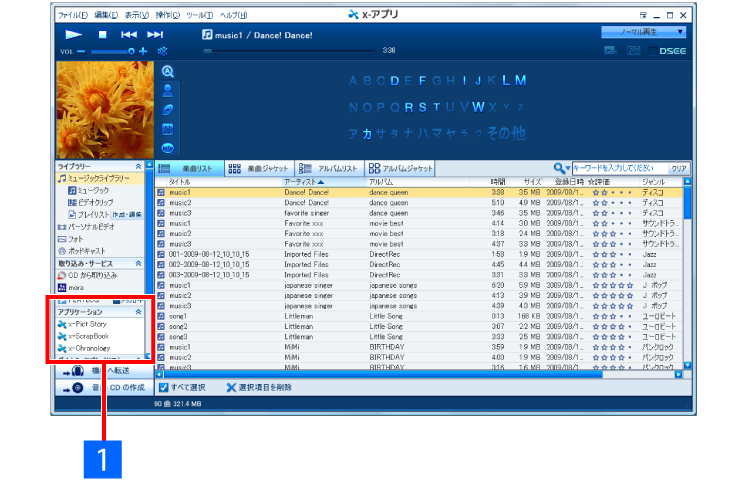Click the volume slider handle
Screen dimensions: 740x489
(x=131, y=51)
